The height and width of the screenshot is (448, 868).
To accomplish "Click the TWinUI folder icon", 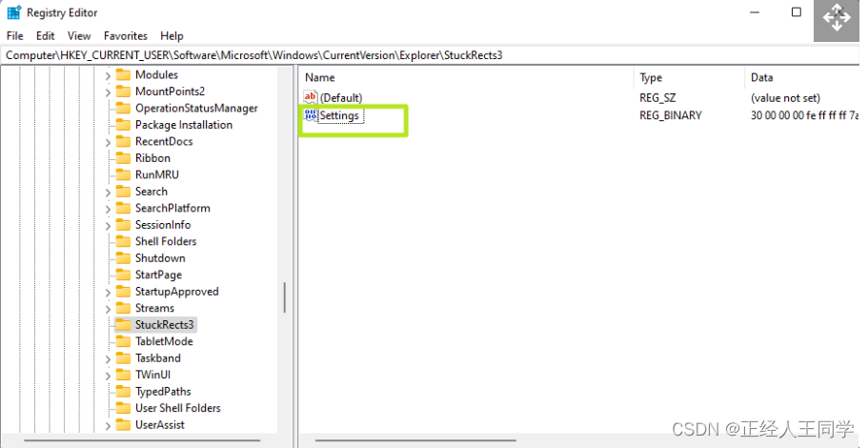I will click(x=124, y=375).
